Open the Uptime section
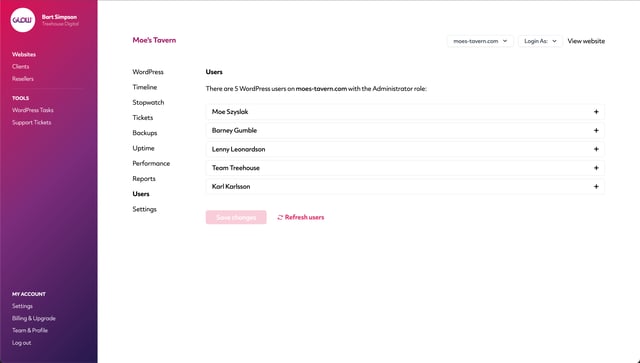Viewport: 640px width, 363px height. click(143, 148)
